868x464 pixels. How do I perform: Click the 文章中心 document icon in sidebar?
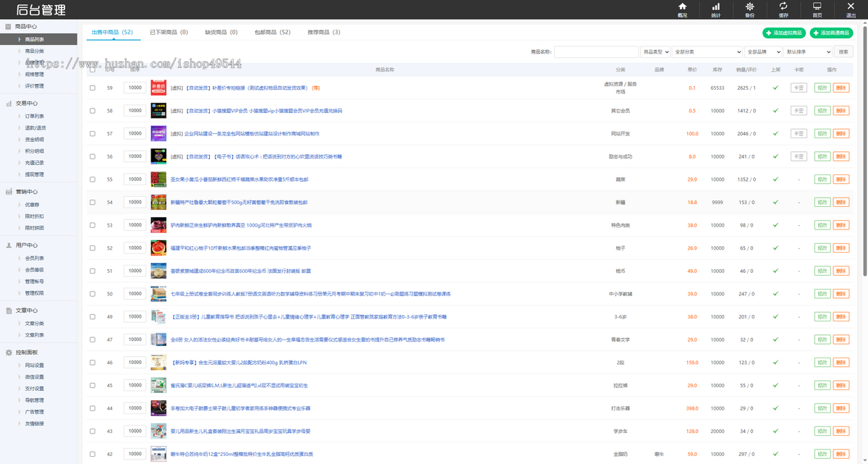coord(9,311)
